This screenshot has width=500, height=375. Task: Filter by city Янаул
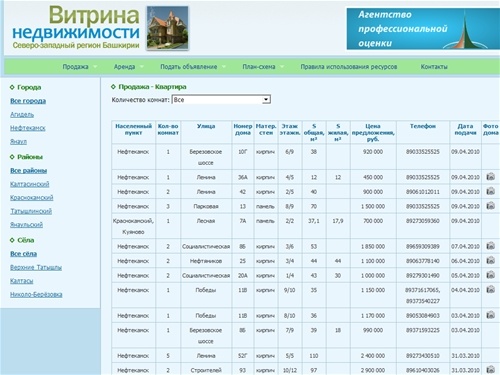pos(18,141)
